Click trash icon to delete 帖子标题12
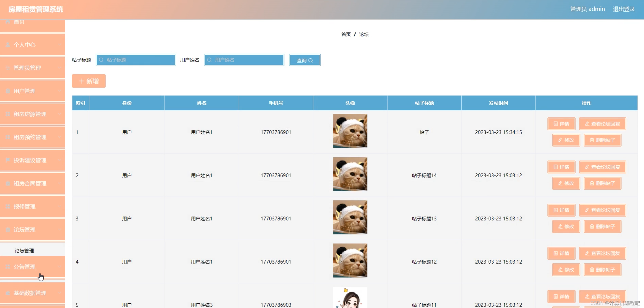644x308 pixels. [592, 270]
